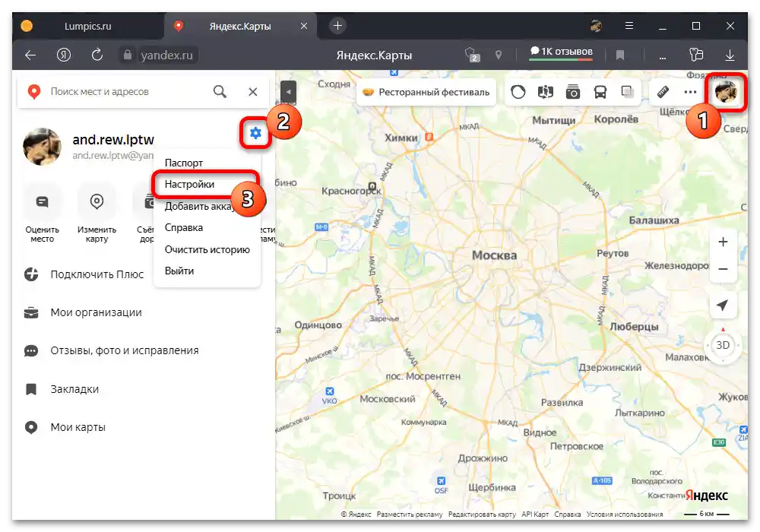Click Условия использования footer link

pyautogui.click(x=625, y=514)
